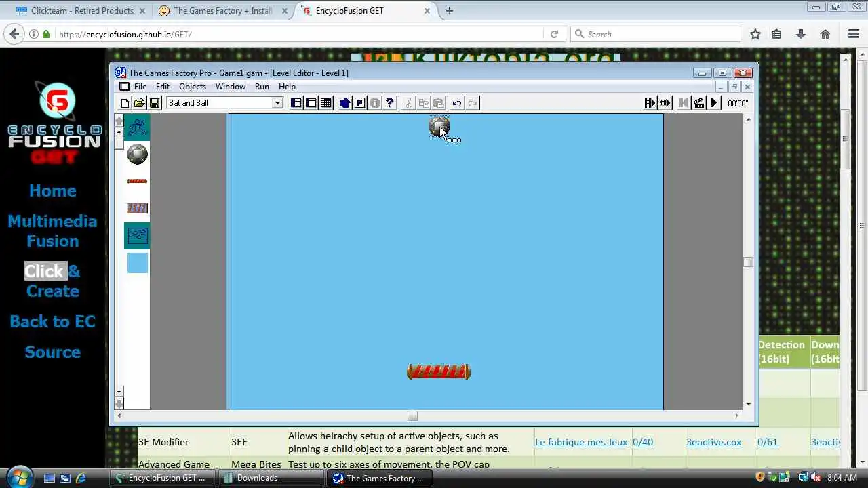Click the level editor vertical scrollbar thumb
Viewport: 868px width, 488px height.
pos(748,262)
